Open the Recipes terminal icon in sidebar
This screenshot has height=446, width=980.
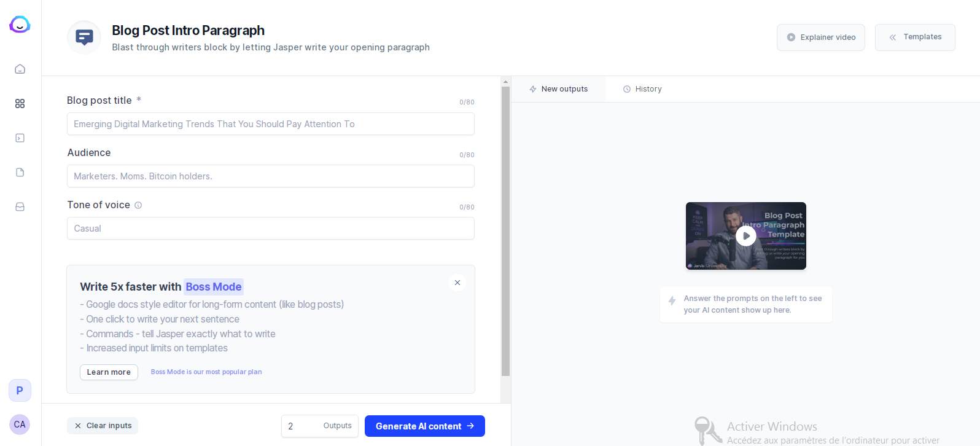click(x=20, y=138)
